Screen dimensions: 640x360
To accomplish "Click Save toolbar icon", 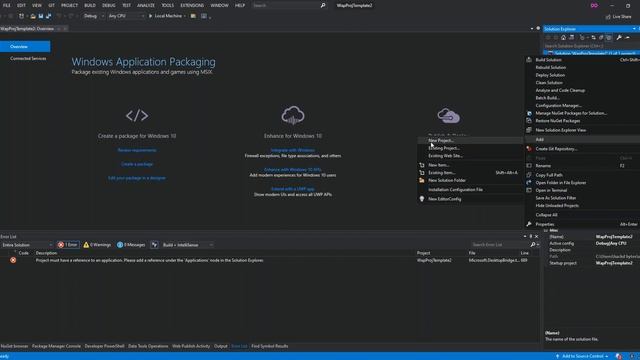I will coord(41,16).
